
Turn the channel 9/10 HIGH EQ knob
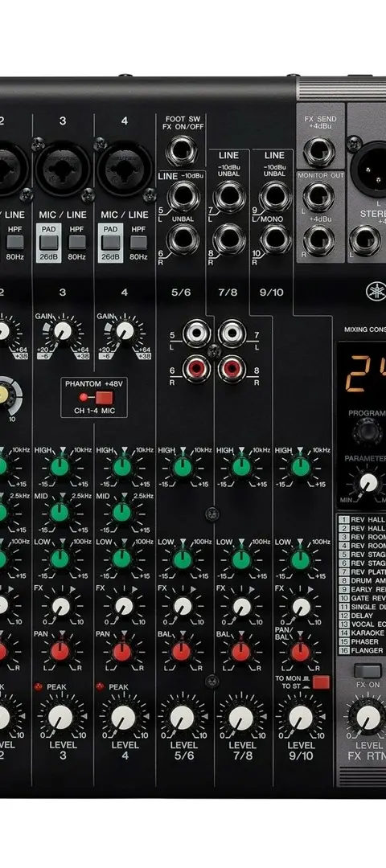click(301, 467)
